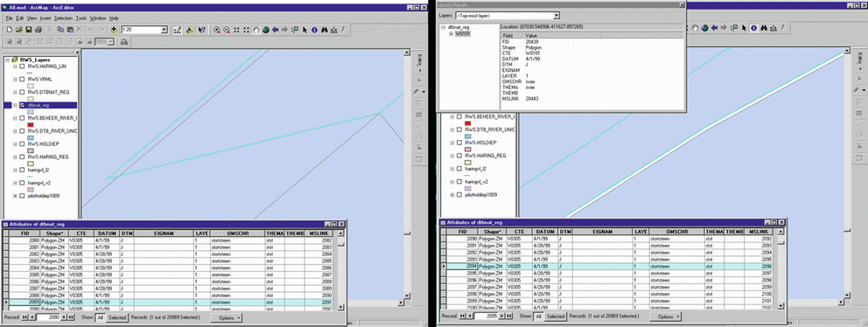Open the Identify Results Layers dropdown

[556, 16]
